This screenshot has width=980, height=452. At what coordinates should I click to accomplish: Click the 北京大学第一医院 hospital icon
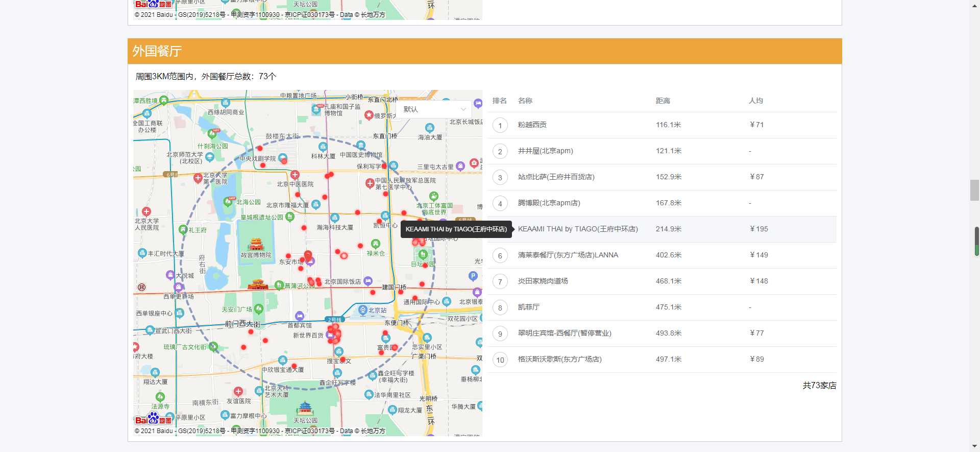[x=198, y=178]
